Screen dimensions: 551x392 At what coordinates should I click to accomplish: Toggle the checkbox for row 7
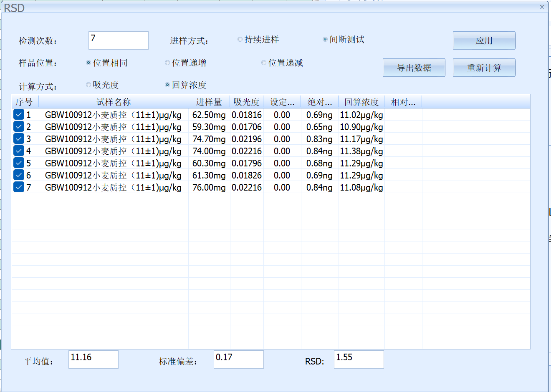(x=18, y=187)
